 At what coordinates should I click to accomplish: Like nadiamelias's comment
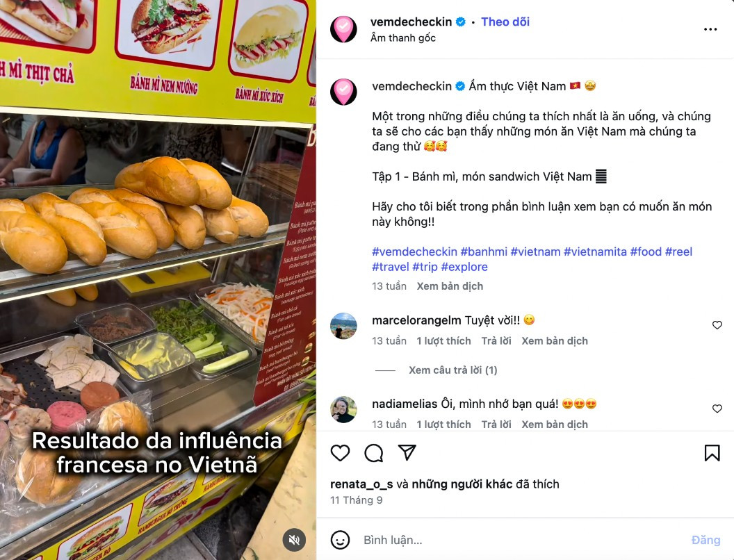tap(717, 409)
